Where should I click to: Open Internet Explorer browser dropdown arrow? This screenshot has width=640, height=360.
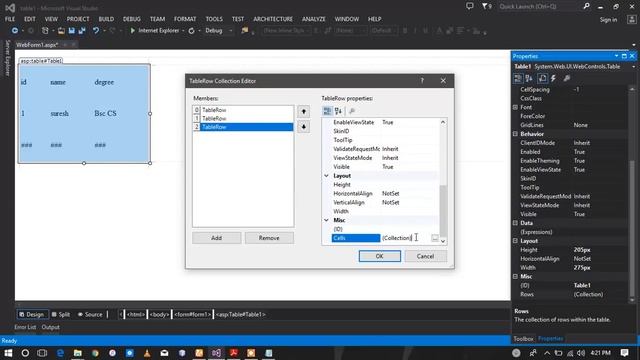183,31
